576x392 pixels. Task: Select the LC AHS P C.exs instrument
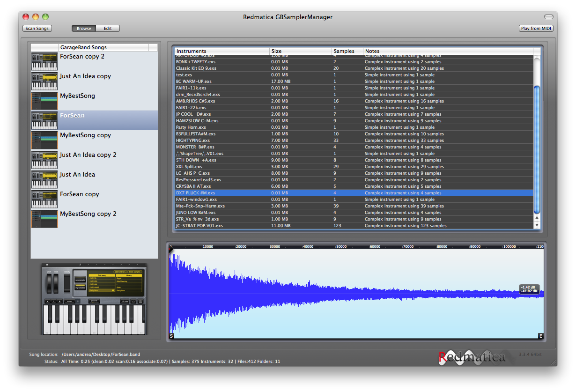[354, 173]
